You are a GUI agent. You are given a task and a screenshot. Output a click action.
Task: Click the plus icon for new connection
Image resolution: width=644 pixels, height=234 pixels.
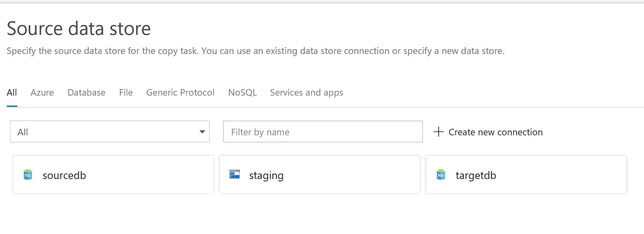point(438,132)
